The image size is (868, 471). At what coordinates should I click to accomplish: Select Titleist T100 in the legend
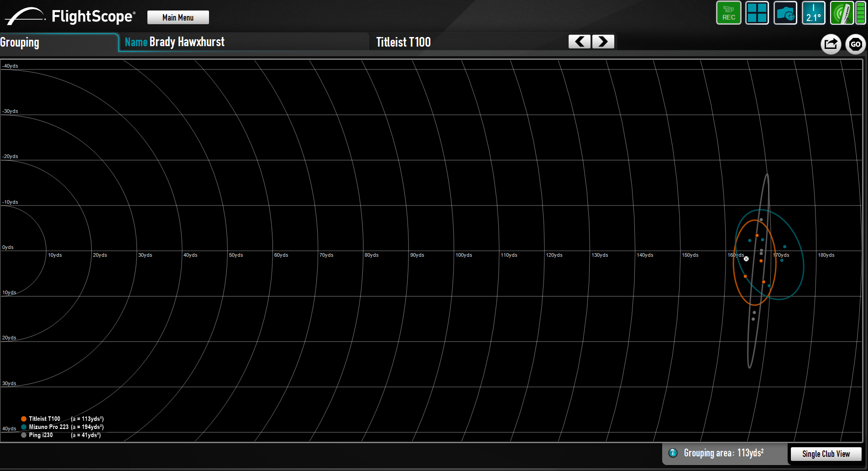(x=45, y=419)
